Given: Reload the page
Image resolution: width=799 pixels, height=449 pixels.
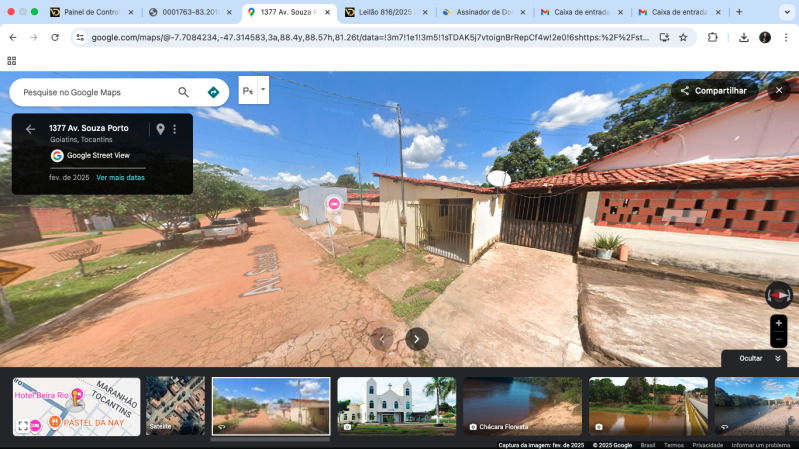Looking at the screenshot, I should [x=55, y=37].
